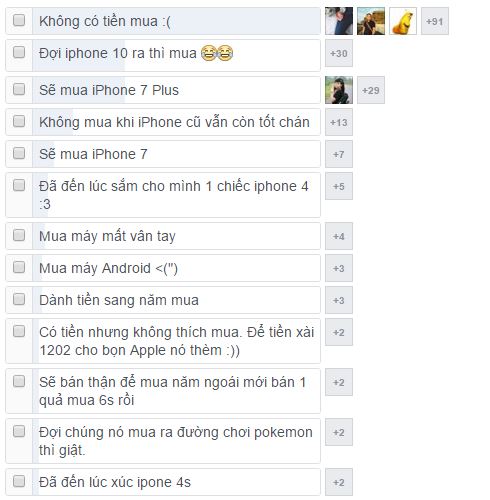The width and height of the screenshot is (490, 500).
Task: Select the "Sẽ mua iPhone 7 Plus" checkbox
Action: 19,89
